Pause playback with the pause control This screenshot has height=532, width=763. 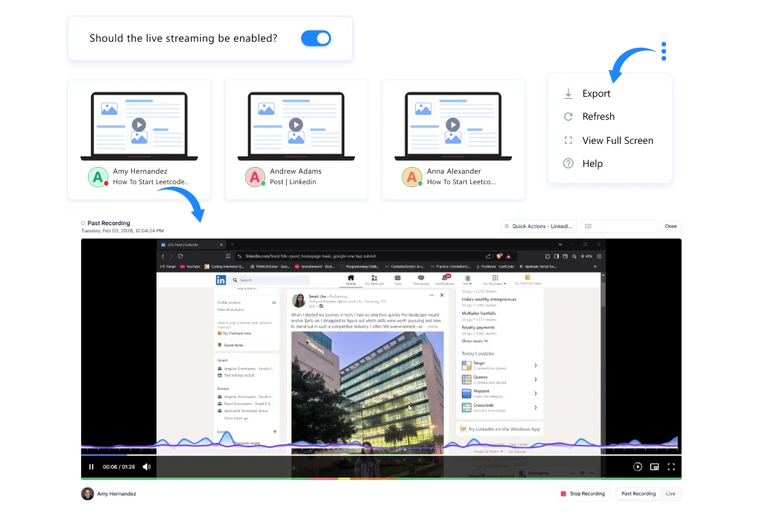[x=90, y=466]
